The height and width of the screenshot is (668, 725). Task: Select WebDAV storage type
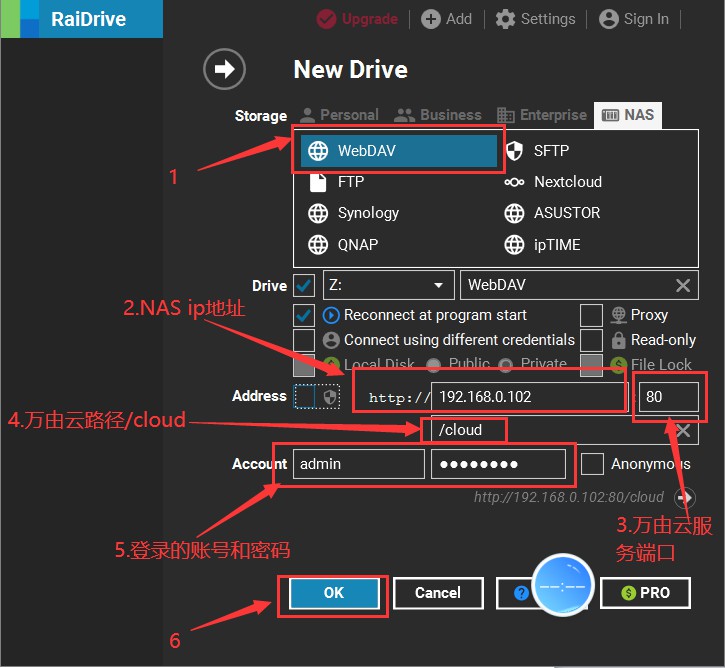(399, 151)
